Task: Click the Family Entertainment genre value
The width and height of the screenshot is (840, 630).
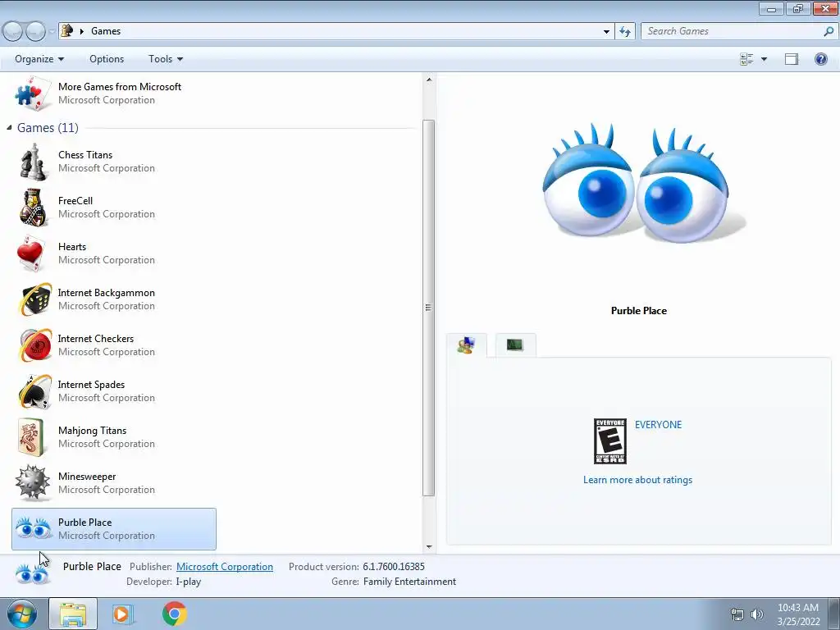Action: pos(409,582)
